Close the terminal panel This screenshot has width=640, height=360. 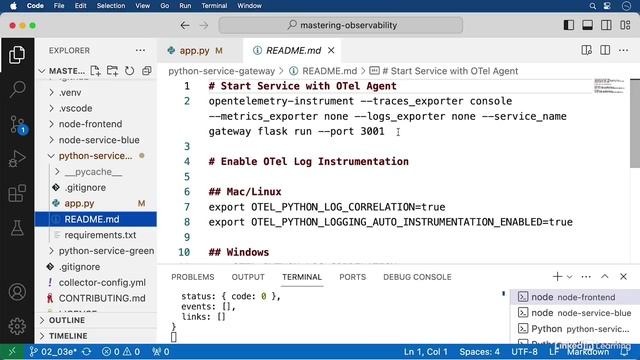pos(623,276)
